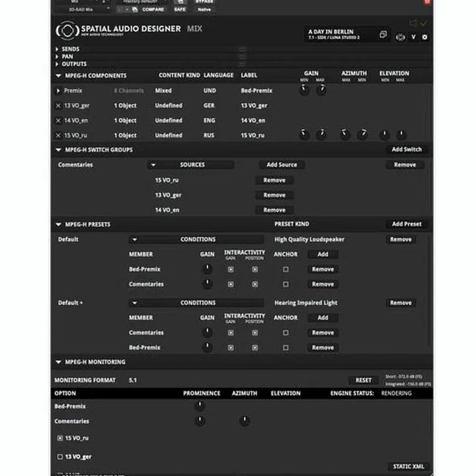Select 15 VO_ru monitoring option checkbox
Screen dimensions: 476x476
pos(59,438)
